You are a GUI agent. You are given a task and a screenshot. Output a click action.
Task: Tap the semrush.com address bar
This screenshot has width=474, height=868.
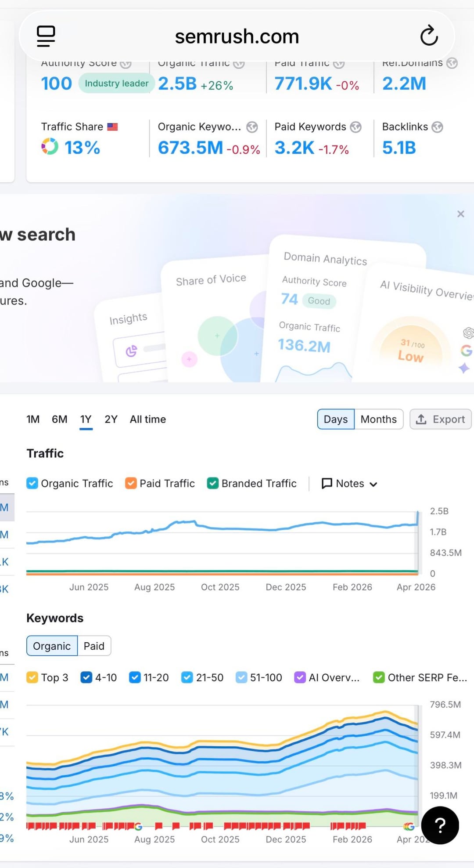tap(237, 36)
